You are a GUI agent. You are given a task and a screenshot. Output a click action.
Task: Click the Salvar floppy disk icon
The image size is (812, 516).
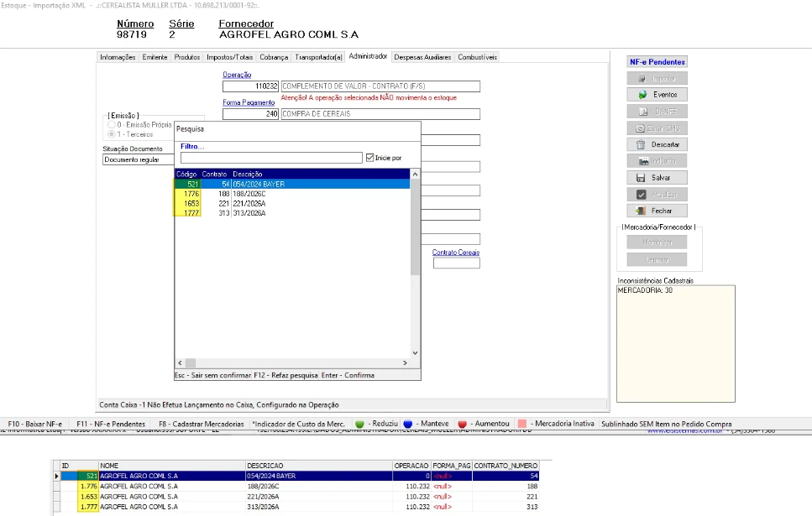click(641, 178)
